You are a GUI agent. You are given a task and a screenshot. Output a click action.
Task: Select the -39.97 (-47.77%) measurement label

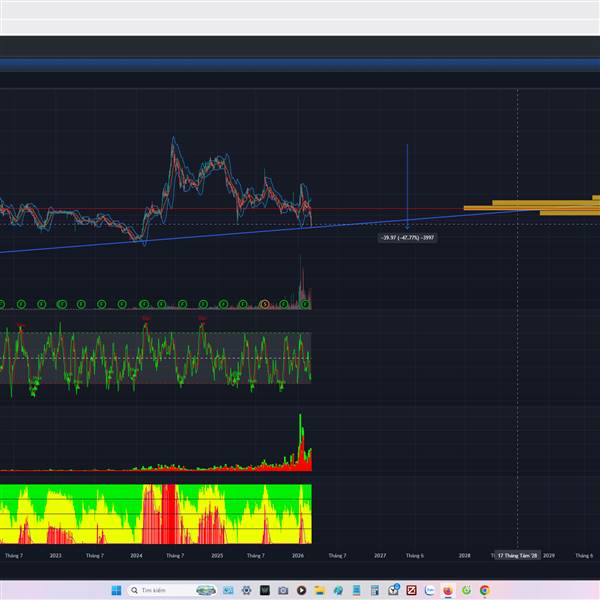(407, 237)
